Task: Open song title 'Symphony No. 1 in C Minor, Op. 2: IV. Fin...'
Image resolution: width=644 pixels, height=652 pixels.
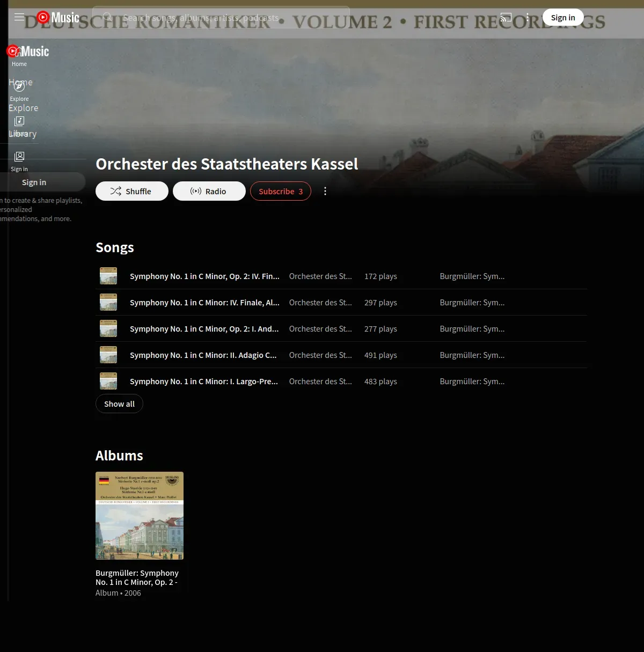Action: click(204, 276)
